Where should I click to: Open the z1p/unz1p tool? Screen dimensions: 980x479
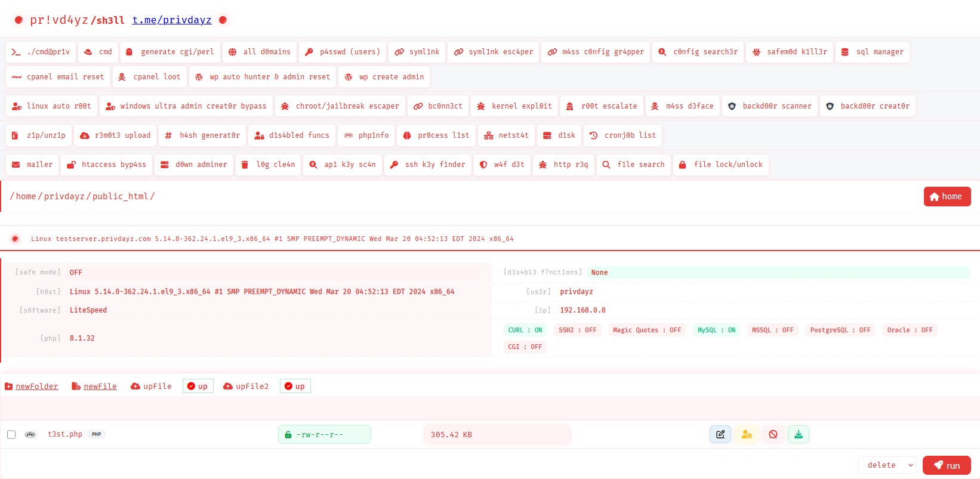[39, 135]
